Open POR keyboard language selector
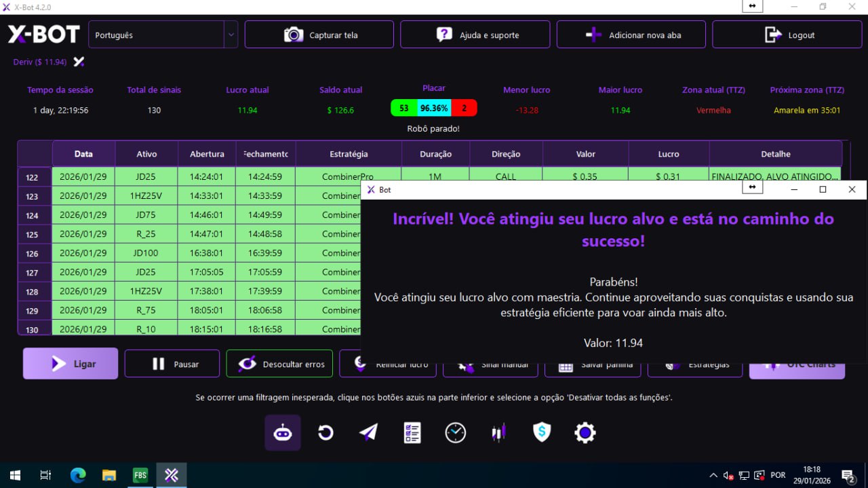 tap(778, 475)
